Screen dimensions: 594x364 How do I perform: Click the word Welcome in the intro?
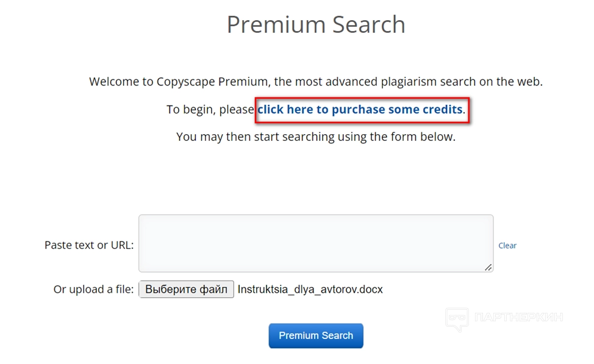(113, 82)
